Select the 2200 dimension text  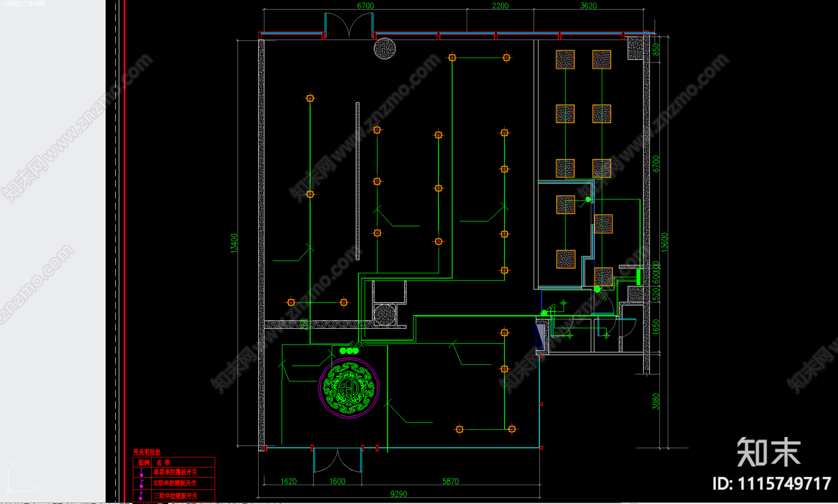(x=500, y=6)
